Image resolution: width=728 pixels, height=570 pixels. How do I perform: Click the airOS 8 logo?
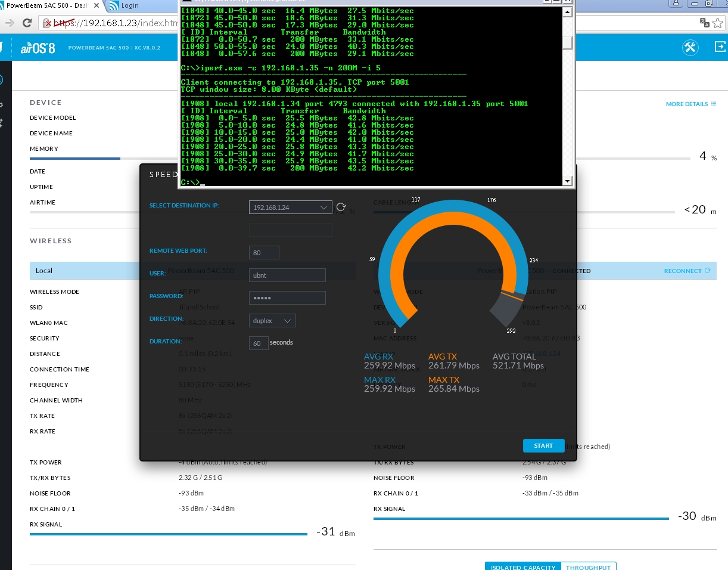[38, 48]
